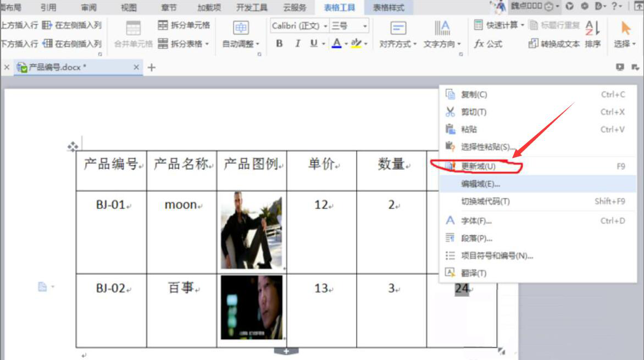Choose Toggle Field Codes in context menu

(537, 201)
